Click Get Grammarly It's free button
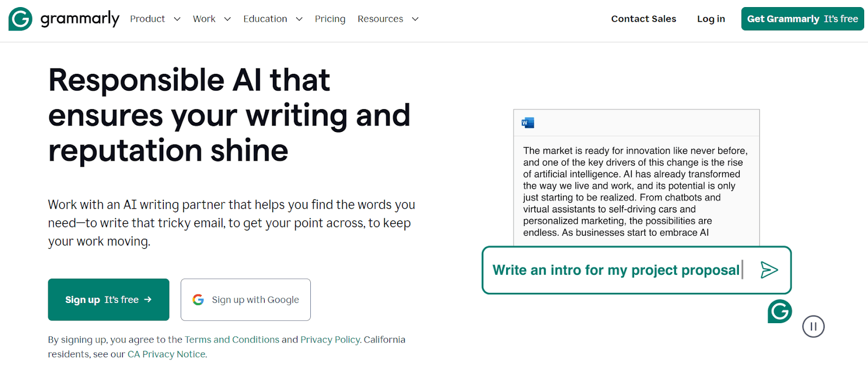 [802, 19]
